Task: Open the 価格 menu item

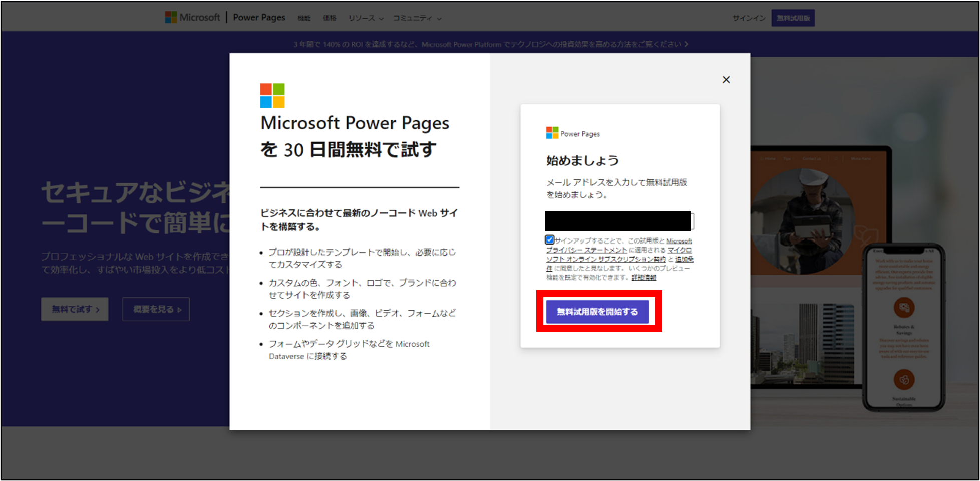Action: pyautogui.click(x=330, y=18)
